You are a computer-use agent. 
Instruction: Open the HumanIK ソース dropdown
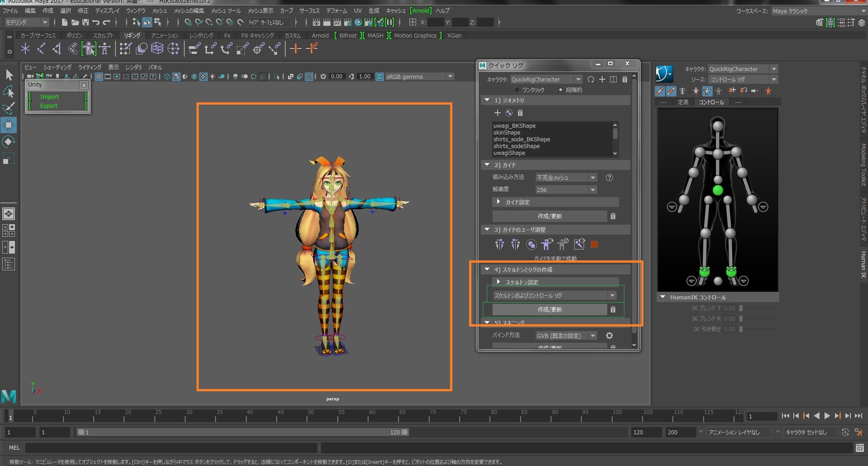tap(743, 79)
